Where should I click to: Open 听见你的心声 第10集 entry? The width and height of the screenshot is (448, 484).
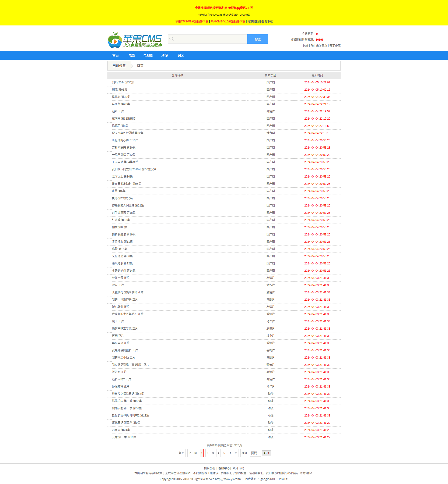125,140
